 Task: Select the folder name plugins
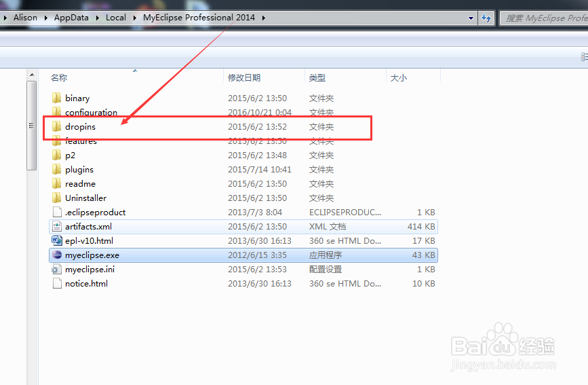pos(79,169)
